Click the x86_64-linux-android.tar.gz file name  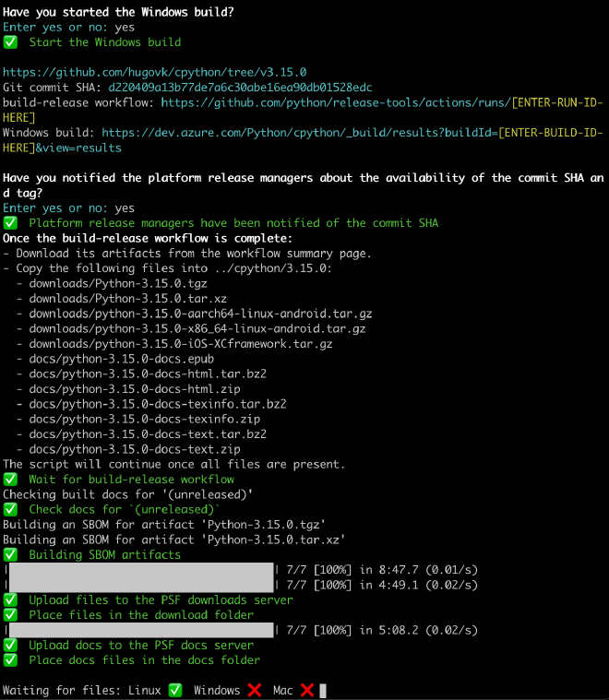pos(197,328)
